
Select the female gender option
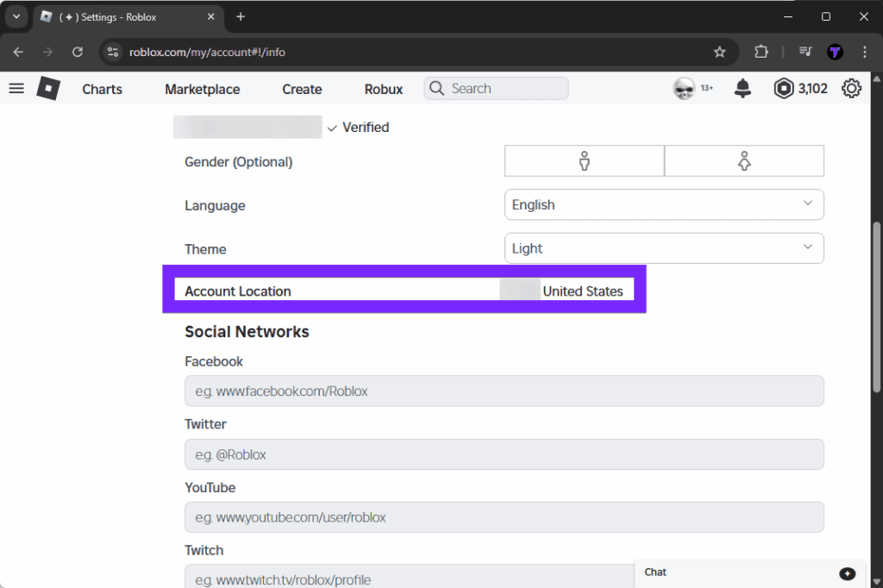click(x=744, y=161)
